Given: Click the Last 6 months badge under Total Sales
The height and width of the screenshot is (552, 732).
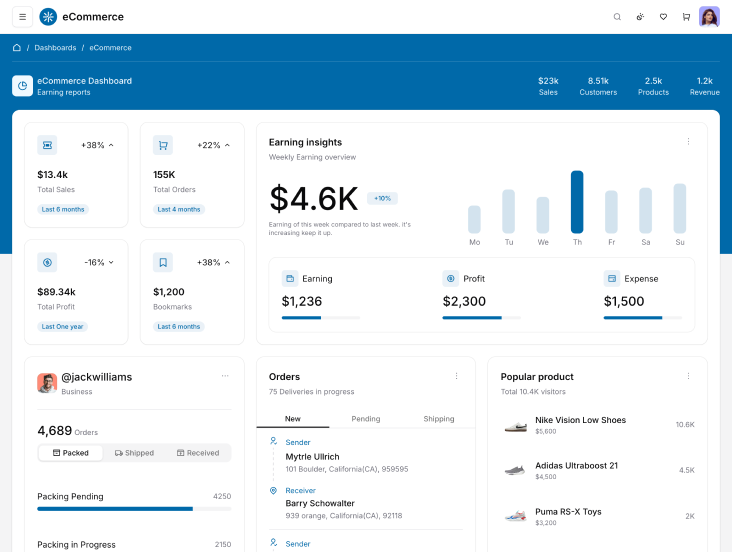Looking at the screenshot, I should click(x=63, y=209).
